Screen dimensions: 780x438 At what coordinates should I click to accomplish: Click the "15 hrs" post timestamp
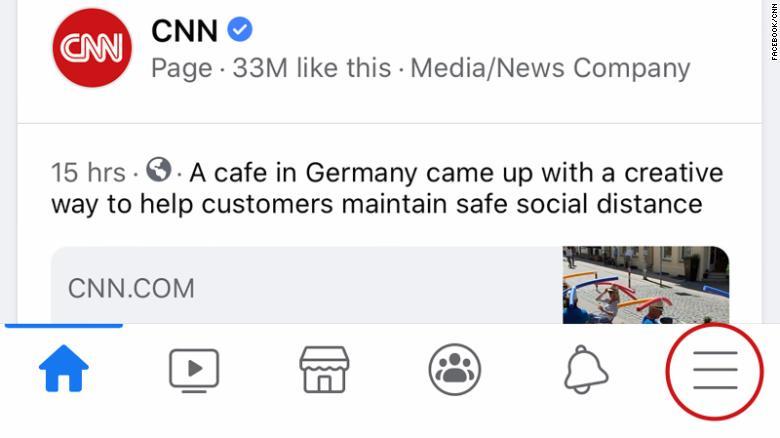88,172
